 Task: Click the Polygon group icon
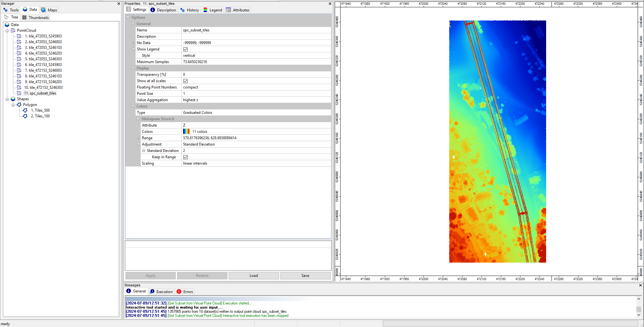pos(19,105)
